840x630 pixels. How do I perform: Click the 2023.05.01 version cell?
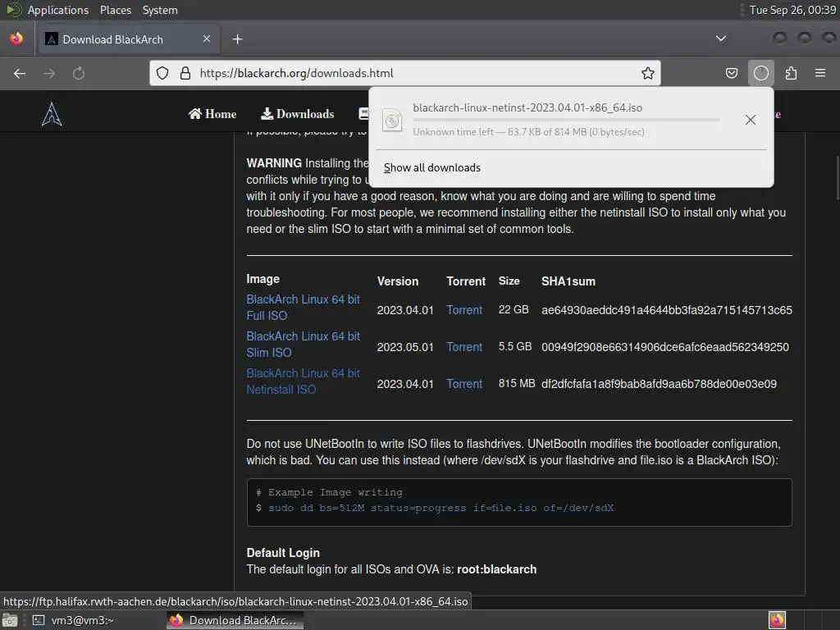point(405,347)
